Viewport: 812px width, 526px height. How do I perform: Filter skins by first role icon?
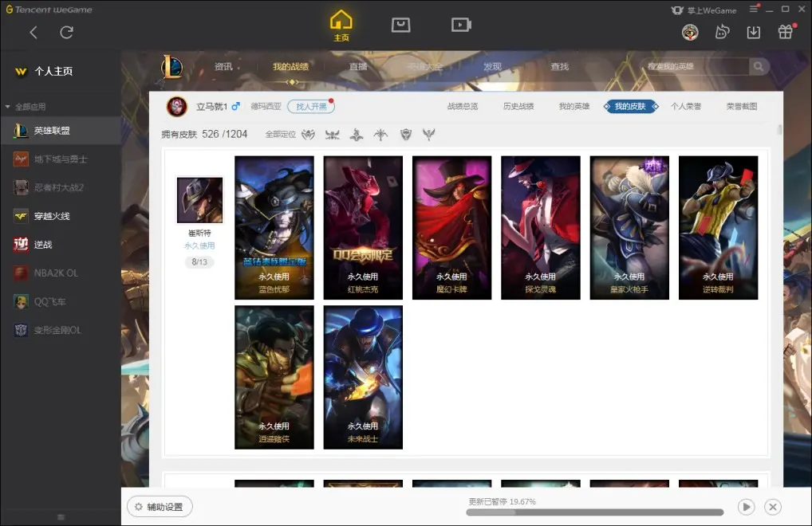tap(308, 135)
